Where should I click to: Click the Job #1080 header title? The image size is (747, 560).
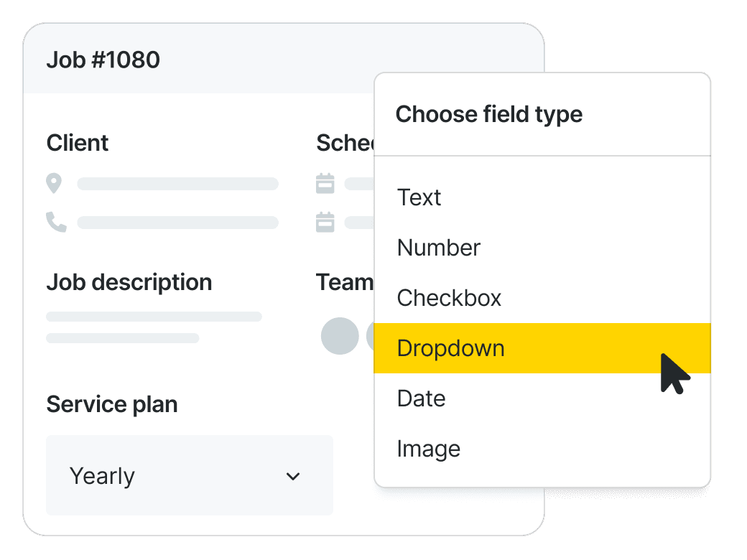point(103,60)
